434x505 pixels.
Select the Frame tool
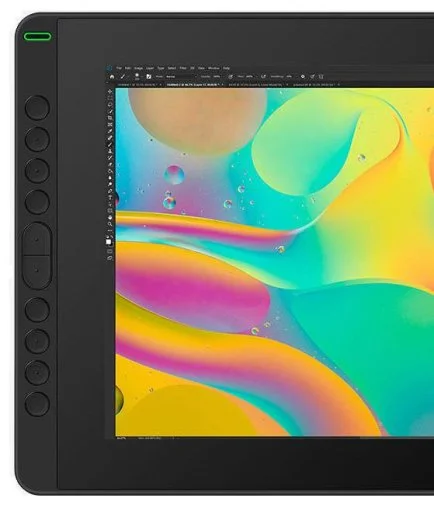tap(110, 125)
